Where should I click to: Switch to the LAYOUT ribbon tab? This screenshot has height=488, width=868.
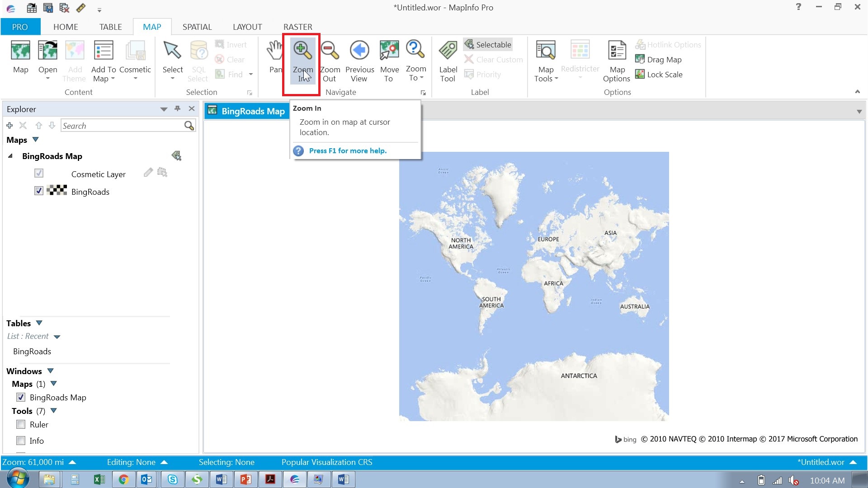(x=247, y=27)
